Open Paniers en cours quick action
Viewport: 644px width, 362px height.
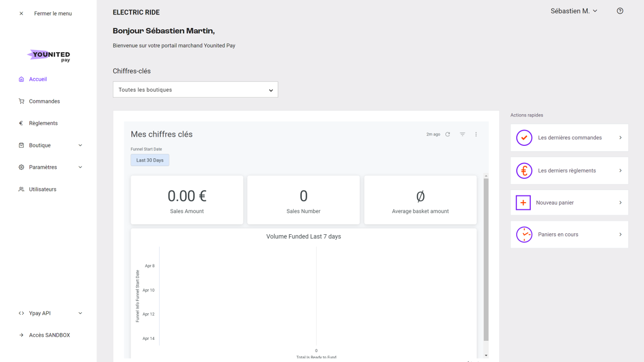click(570, 234)
